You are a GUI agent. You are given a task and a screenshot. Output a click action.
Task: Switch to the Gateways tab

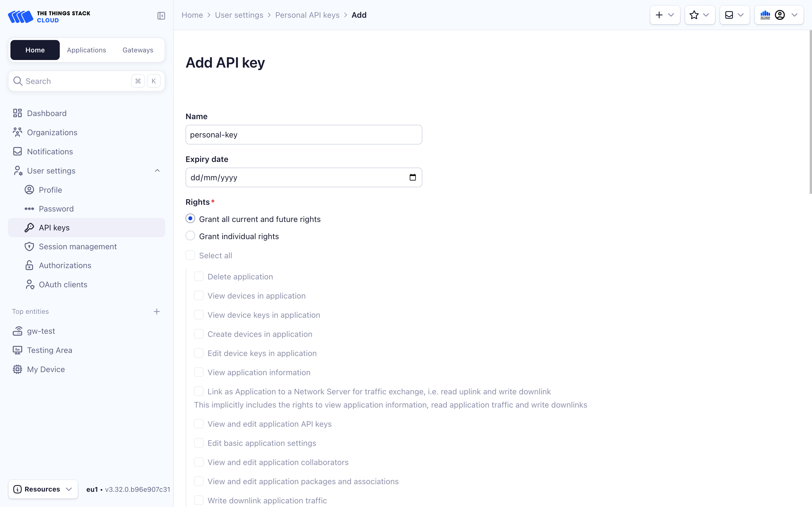(x=138, y=49)
